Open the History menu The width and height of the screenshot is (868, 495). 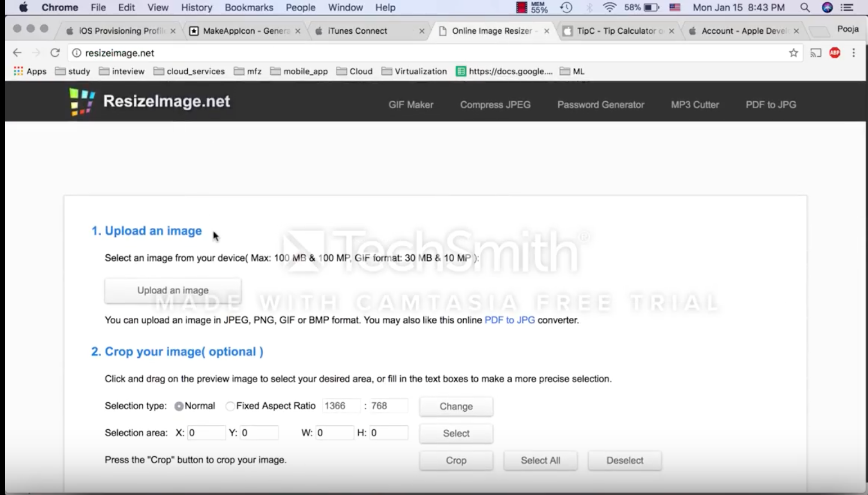coord(197,7)
